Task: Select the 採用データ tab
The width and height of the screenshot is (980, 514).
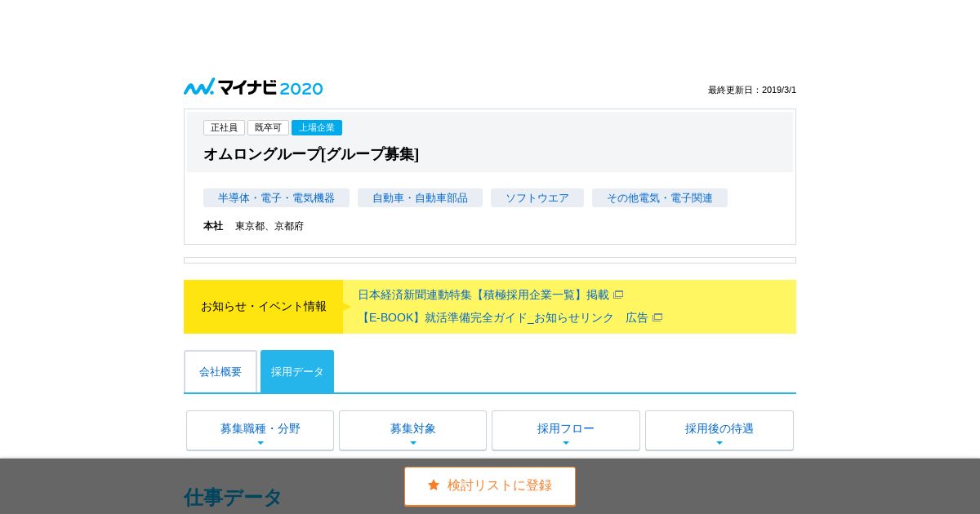Action: point(297,371)
